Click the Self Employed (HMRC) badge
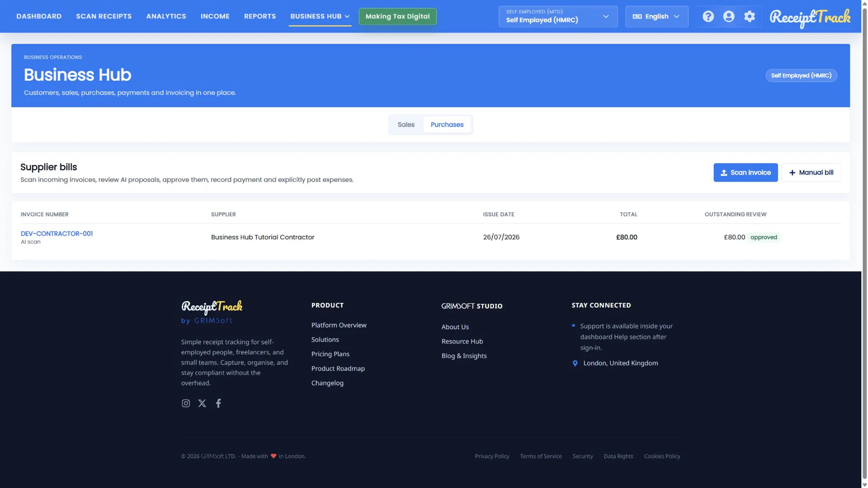This screenshot has width=868, height=488. 801,75
